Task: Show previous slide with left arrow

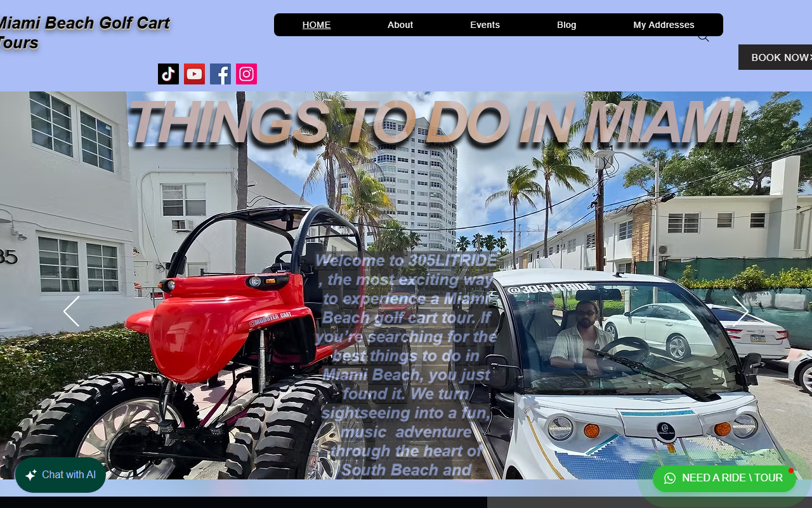Action: pos(71,311)
